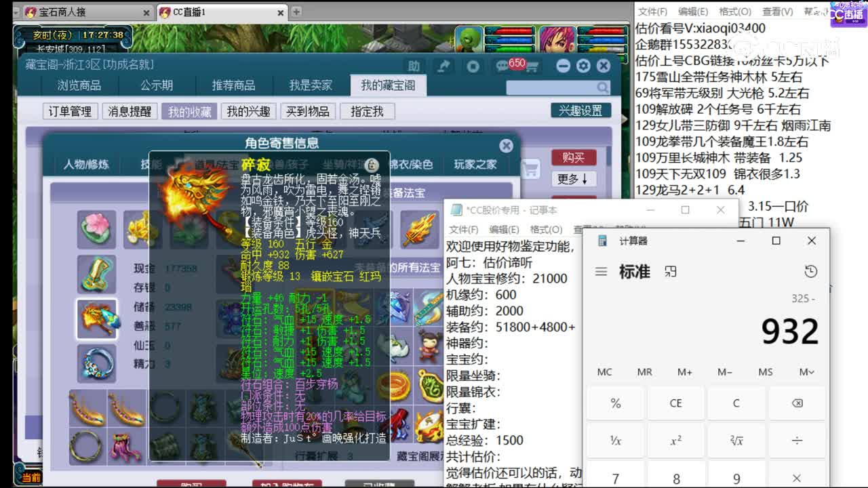
Task: Open new browser tab with plus button
Action: pos(296,12)
